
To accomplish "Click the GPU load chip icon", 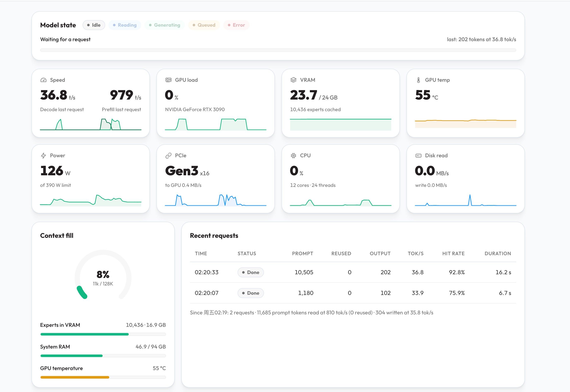I will (168, 80).
